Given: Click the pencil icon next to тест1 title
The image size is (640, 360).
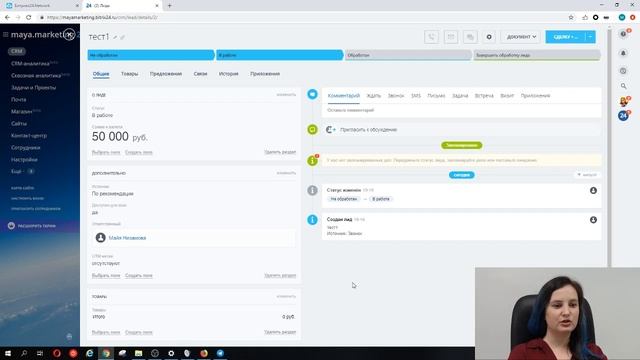Looking at the screenshot, I should (116, 38).
